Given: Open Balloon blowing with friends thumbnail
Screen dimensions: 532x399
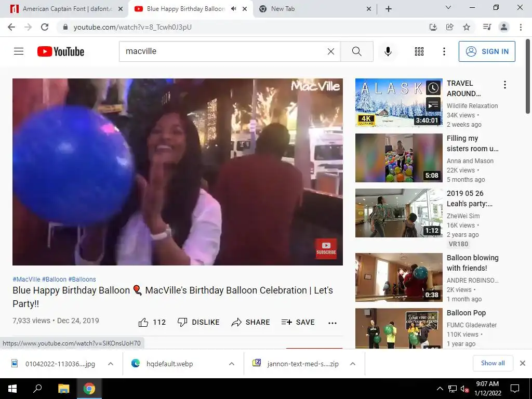Looking at the screenshot, I should tap(398, 277).
